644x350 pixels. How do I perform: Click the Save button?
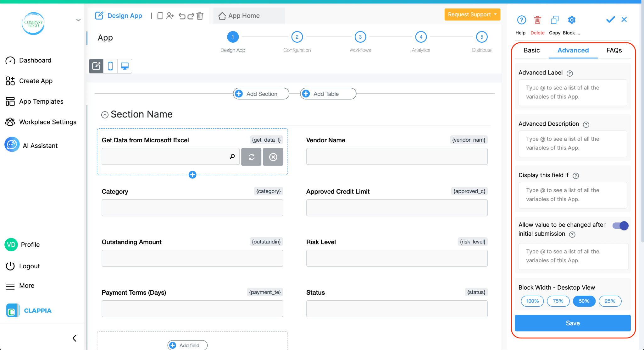pyautogui.click(x=573, y=323)
